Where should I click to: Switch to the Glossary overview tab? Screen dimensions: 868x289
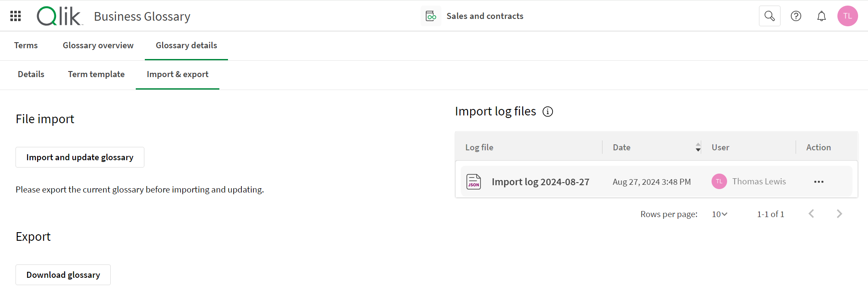98,45
